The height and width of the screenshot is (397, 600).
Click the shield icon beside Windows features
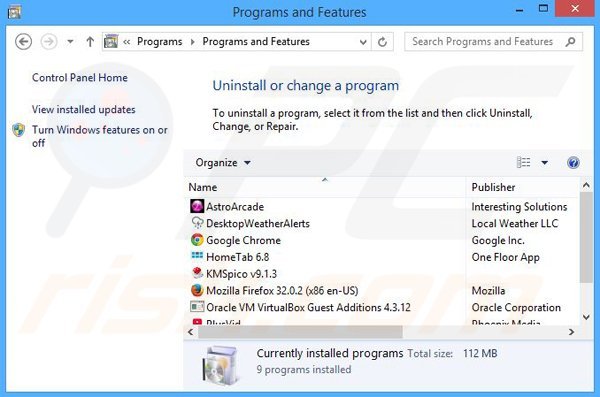click(18, 130)
